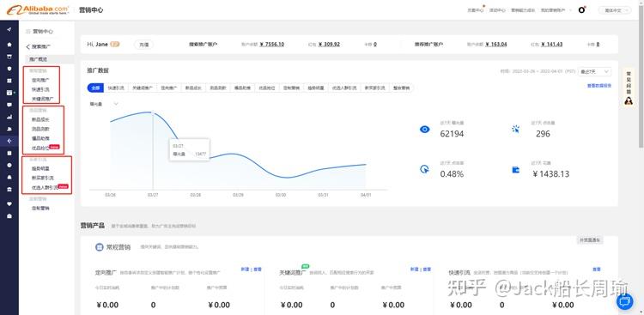Screen dimensions: 644x315
Task: Select the chat message icon in left rail
Action: [9, 105]
